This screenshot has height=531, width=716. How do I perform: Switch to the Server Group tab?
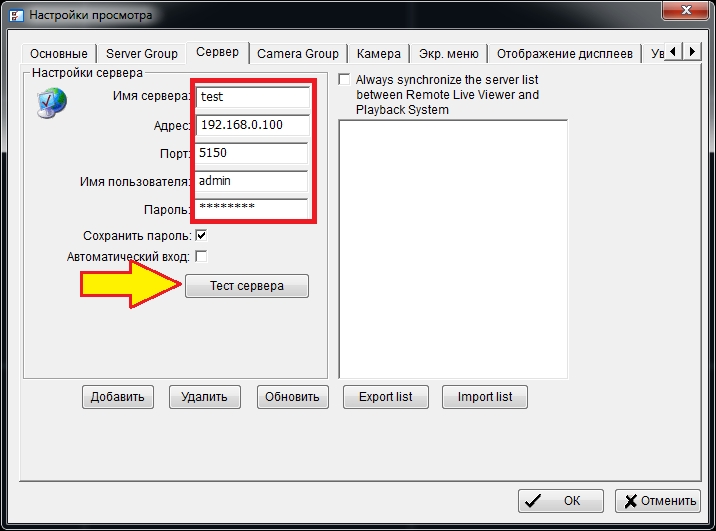(142, 54)
